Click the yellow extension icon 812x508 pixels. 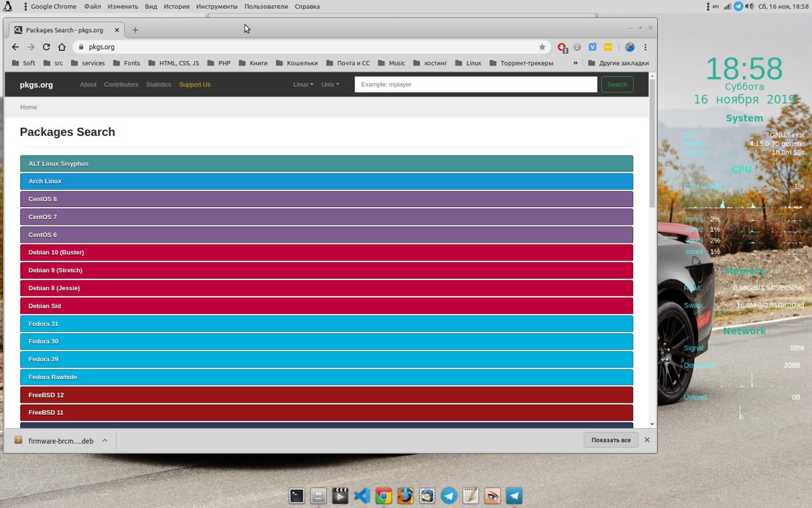click(608, 47)
